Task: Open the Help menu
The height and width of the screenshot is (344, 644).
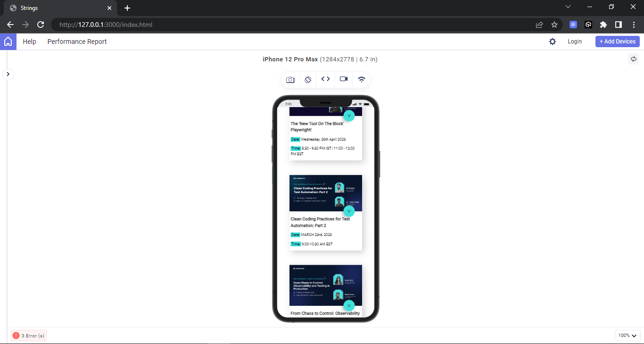Action: [29, 42]
